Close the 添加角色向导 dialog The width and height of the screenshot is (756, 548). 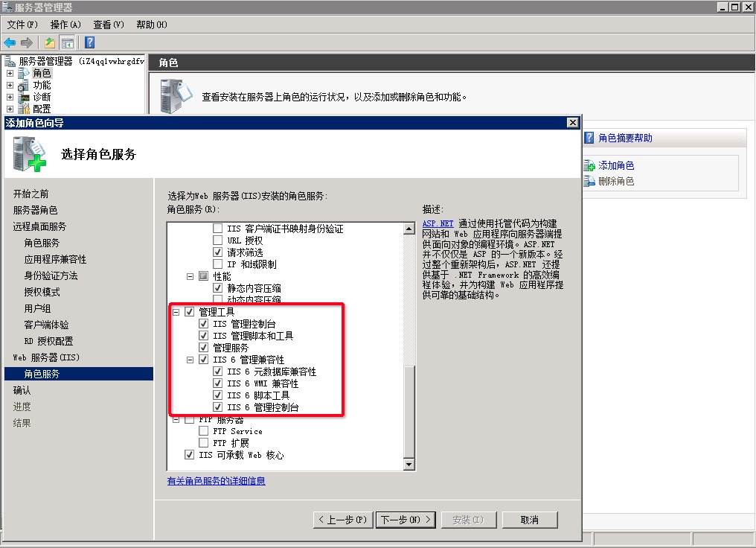572,123
